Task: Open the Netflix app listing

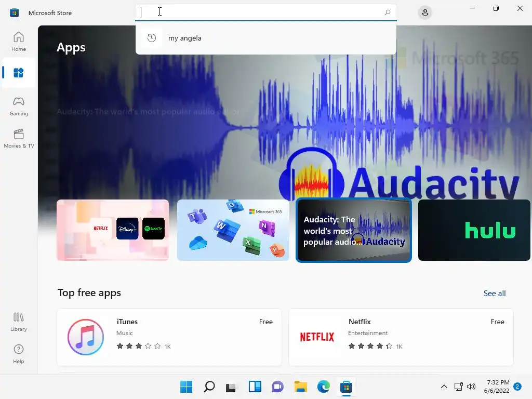Action: tap(401, 337)
